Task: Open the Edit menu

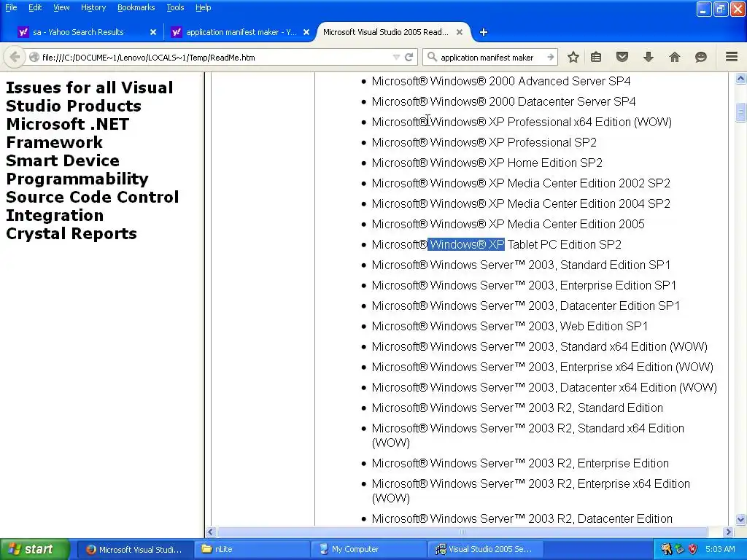Action: [x=35, y=7]
